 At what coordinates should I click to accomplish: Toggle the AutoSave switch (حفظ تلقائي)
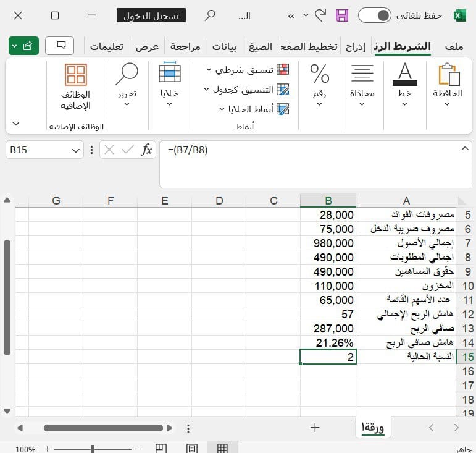tap(375, 15)
